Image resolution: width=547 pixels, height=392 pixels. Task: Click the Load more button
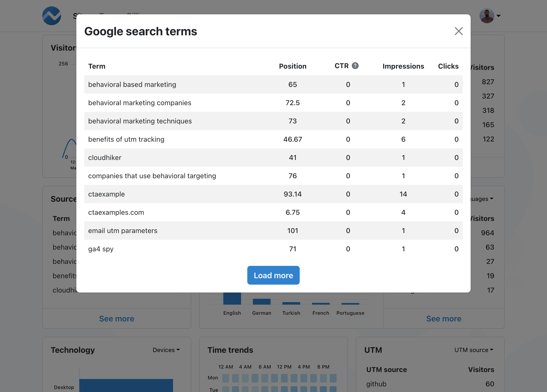point(273,275)
